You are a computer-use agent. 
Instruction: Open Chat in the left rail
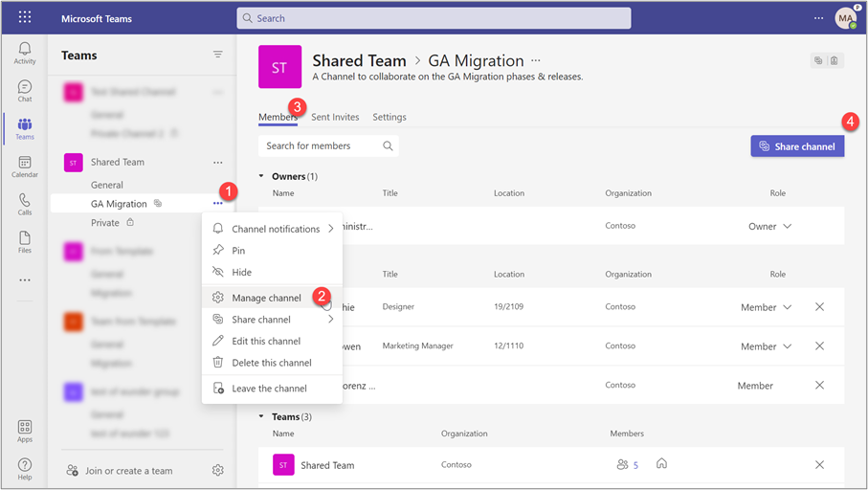[x=25, y=91]
